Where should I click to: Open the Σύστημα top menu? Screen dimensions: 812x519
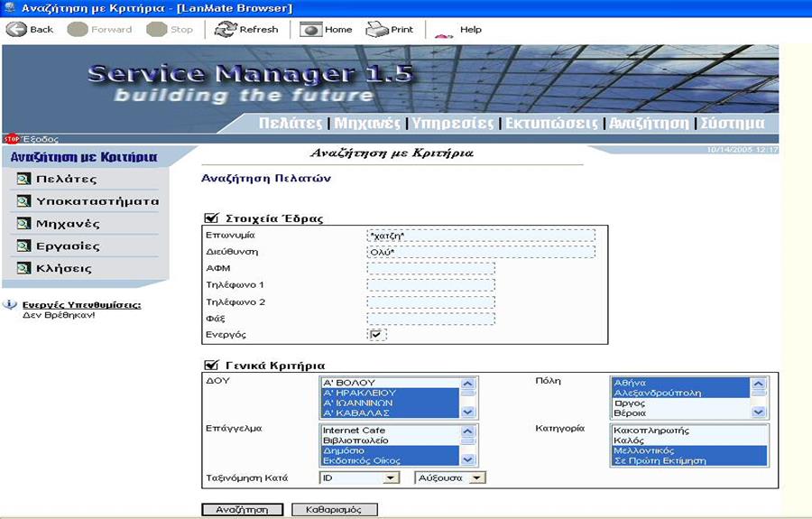[x=733, y=124]
